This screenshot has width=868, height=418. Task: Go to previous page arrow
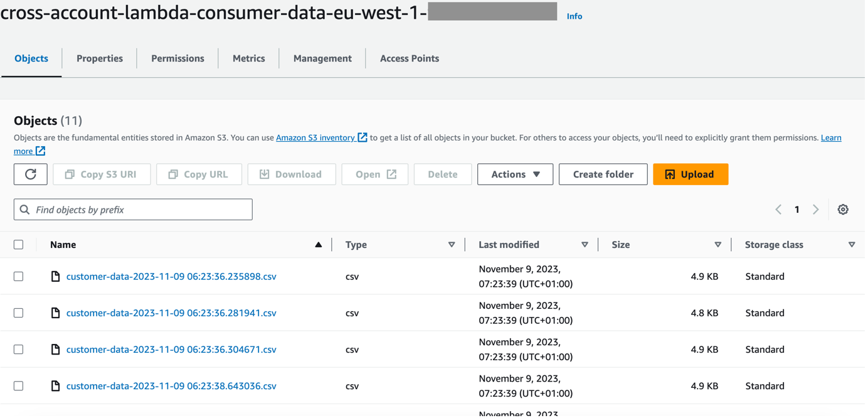point(778,210)
